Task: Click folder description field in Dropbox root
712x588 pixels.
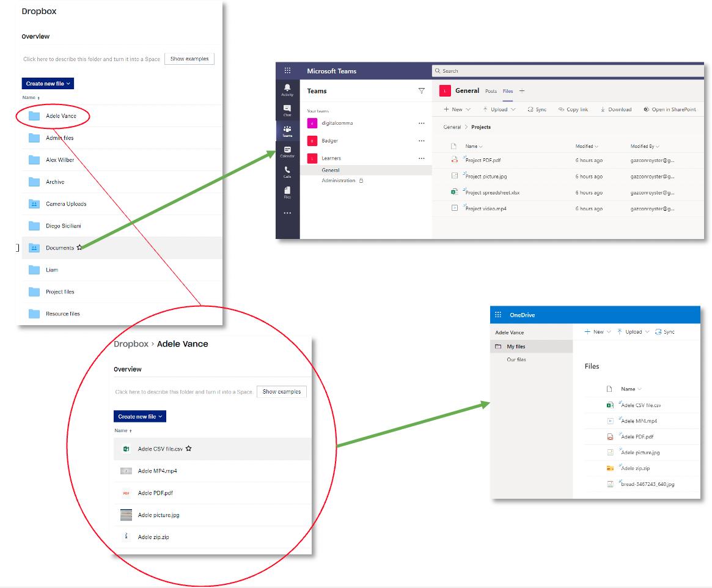Action: click(92, 59)
